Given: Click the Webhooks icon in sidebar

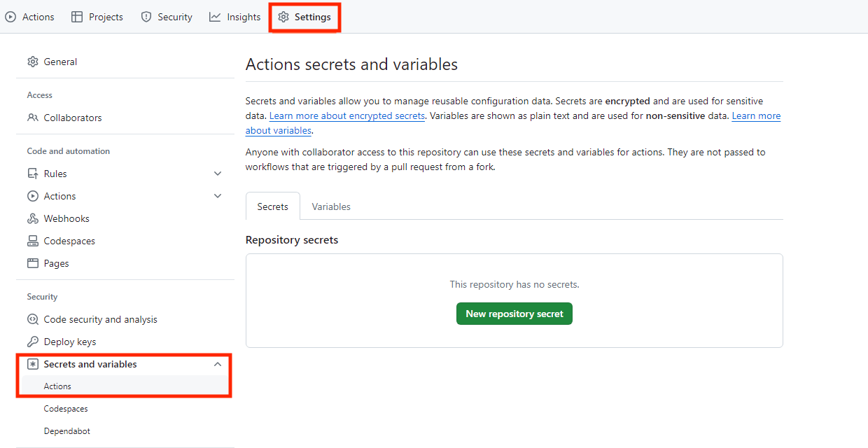Looking at the screenshot, I should pyautogui.click(x=33, y=218).
